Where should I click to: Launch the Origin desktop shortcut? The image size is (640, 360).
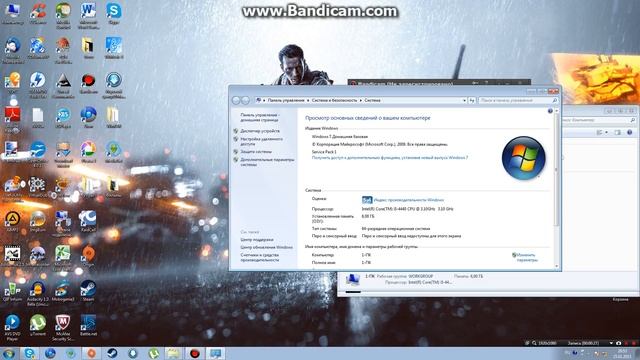(x=88, y=256)
